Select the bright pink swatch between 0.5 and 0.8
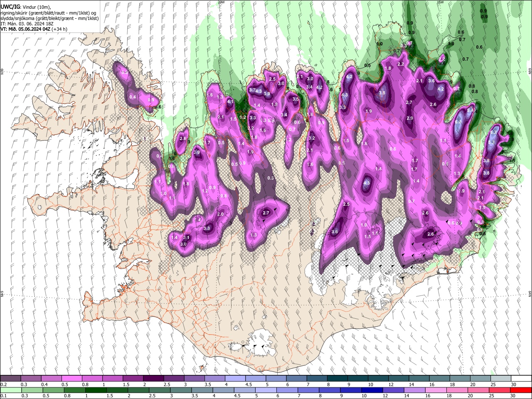Viewport: 532px width, 399px height. click(72, 378)
